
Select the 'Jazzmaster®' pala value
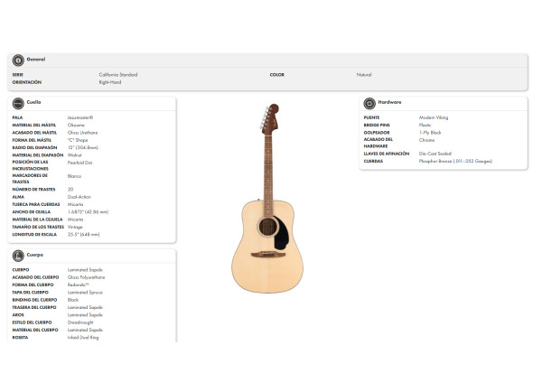(x=80, y=117)
